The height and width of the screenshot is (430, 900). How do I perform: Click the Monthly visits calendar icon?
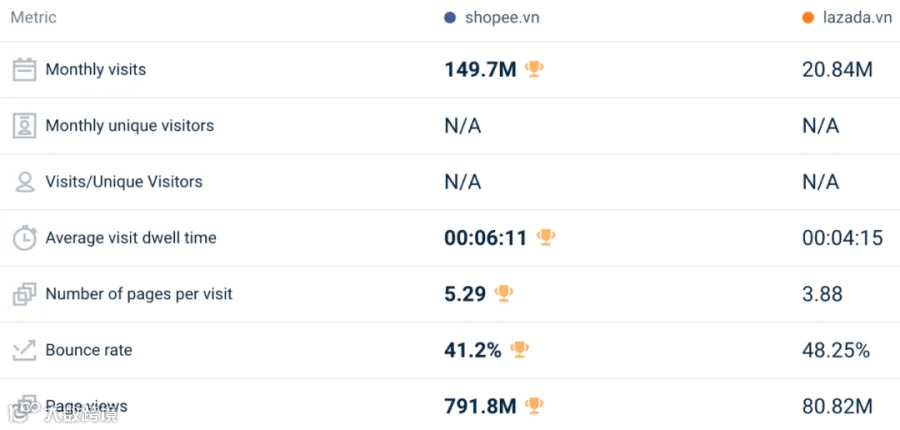(x=25, y=69)
